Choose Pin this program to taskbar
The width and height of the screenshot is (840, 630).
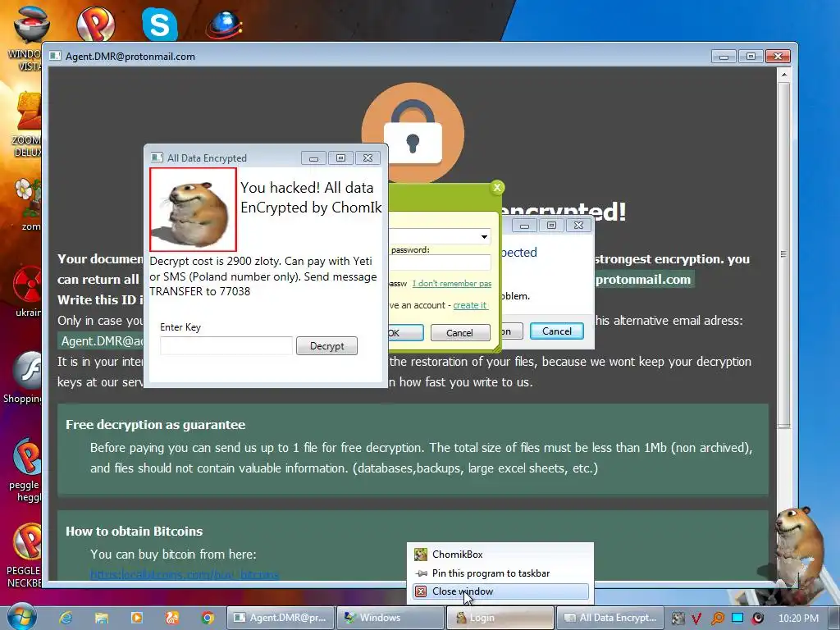500,573
